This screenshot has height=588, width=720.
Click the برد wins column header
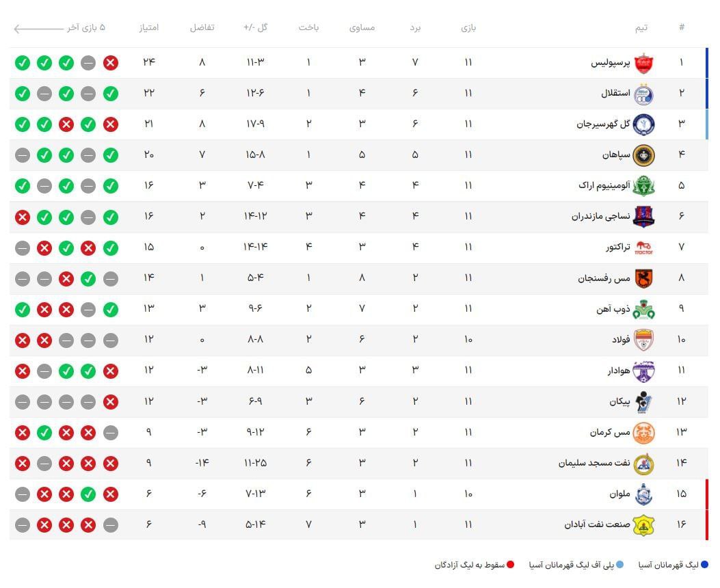click(x=415, y=28)
